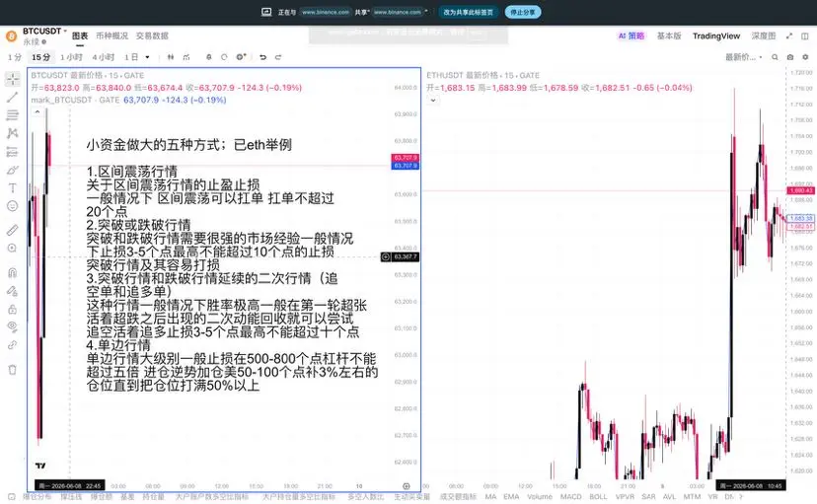Screen dimensions: 817x504
Task: Open the emoji icons tool
Action: pos(13,206)
